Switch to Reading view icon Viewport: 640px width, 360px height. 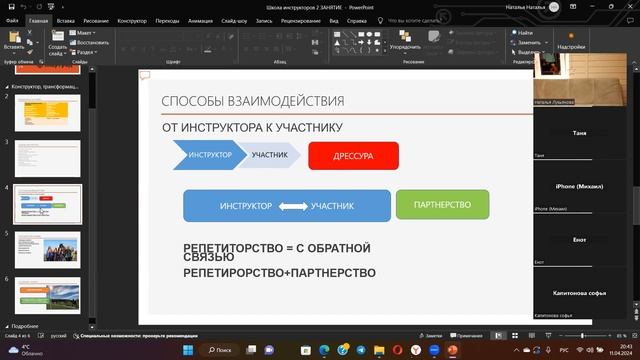click(531, 336)
